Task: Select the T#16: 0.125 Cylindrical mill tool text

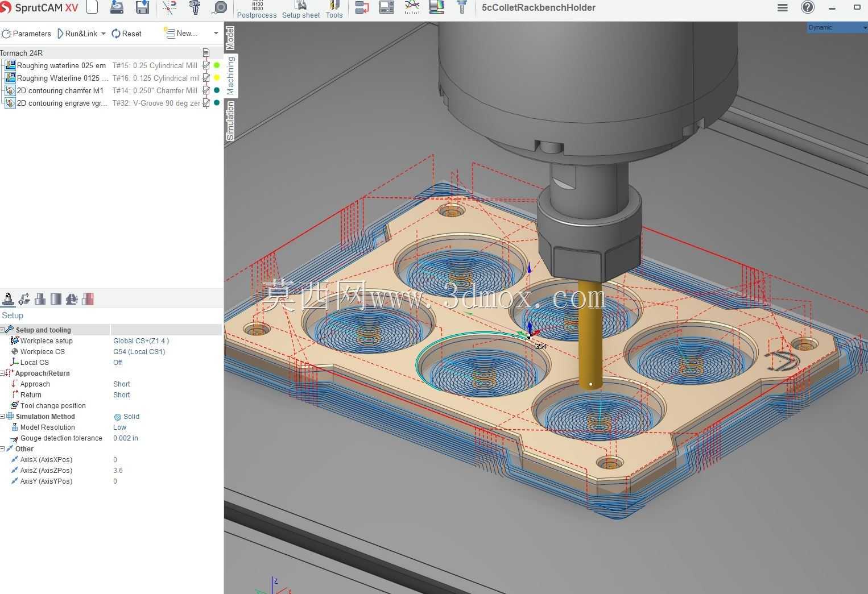Action: point(156,78)
